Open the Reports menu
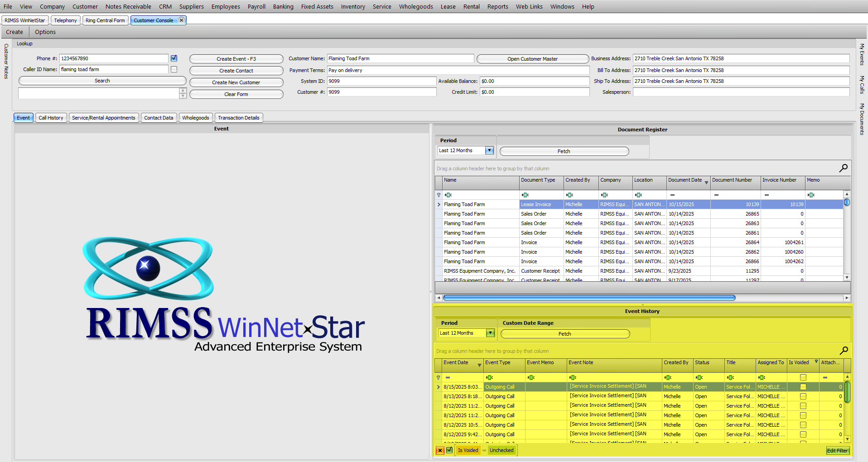 click(x=497, y=6)
